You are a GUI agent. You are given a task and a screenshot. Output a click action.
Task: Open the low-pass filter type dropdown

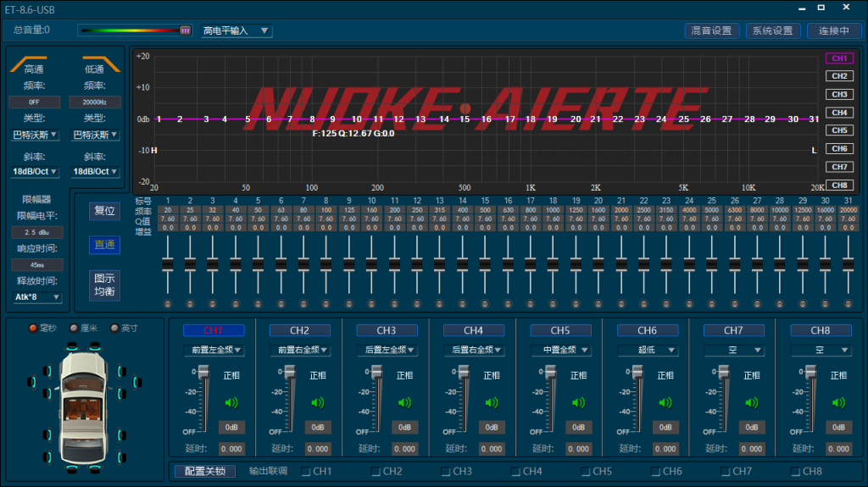point(95,135)
